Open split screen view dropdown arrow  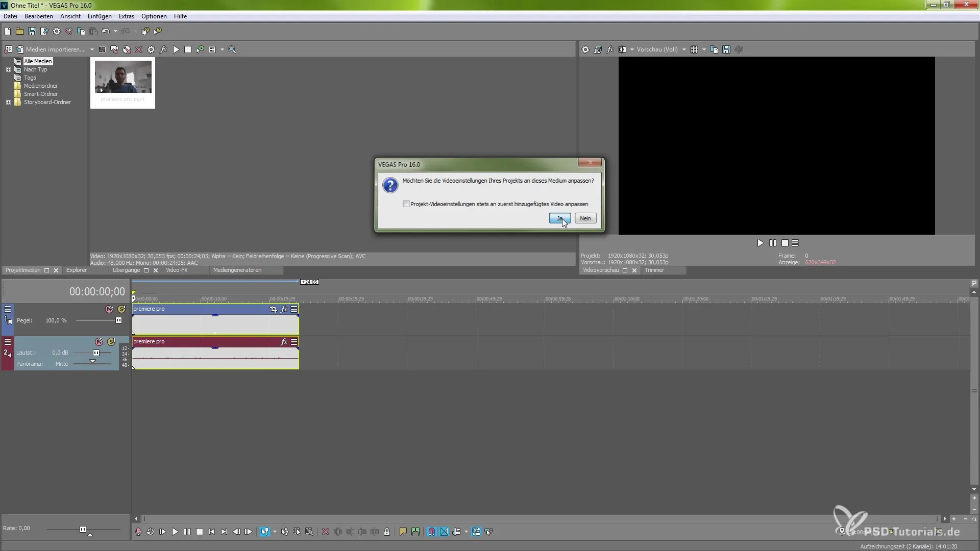pyautogui.click(x=632, y=49)
